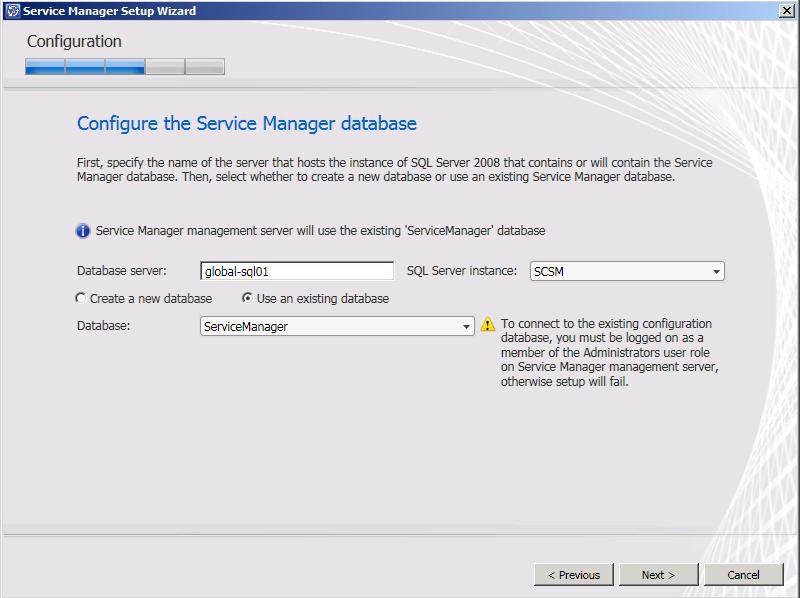Expand the SQL Server instance dropdown arrow
The height and width of the screenshot is (598, 800).
pos(716,272)
